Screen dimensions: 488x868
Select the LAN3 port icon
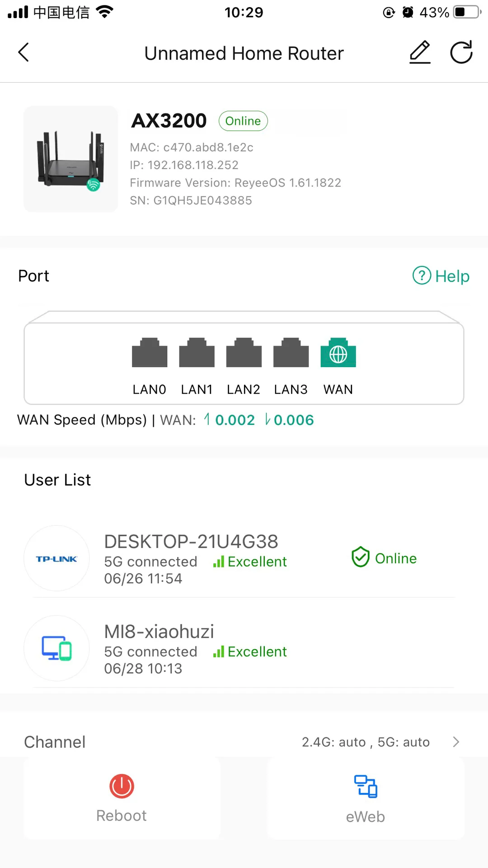click(291, 353)
